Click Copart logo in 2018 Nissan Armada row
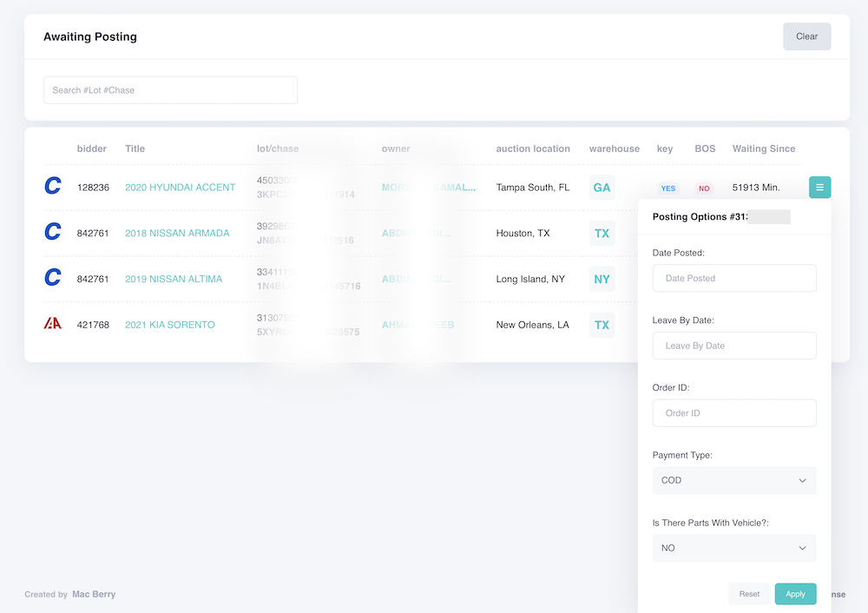This screenshot has width=868, height=613. coord(53,232)
